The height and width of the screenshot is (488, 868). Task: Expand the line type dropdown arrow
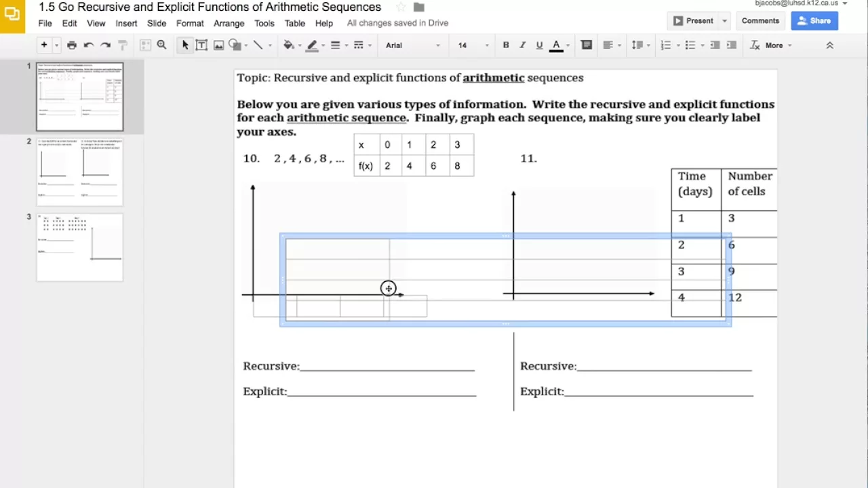click(270, 45)
